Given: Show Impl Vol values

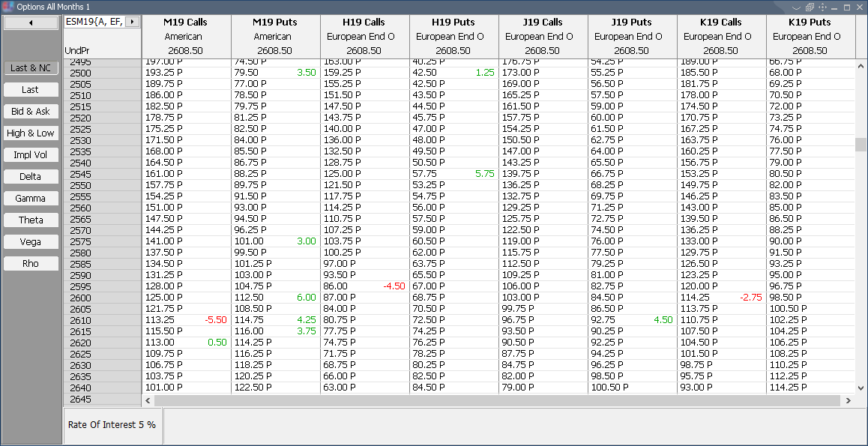Looking at the screenshot, I should (31, 155).
